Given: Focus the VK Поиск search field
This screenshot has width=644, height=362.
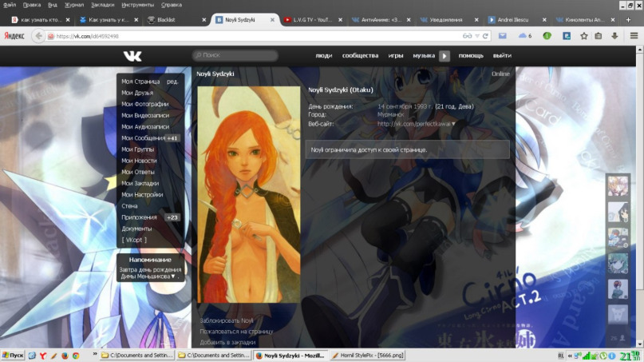Looking at the screenshot, I should pos(235,55).
